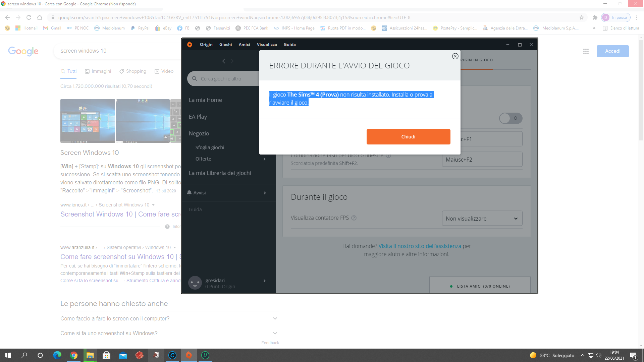Click the orange Chiudi button

point(408,137)
